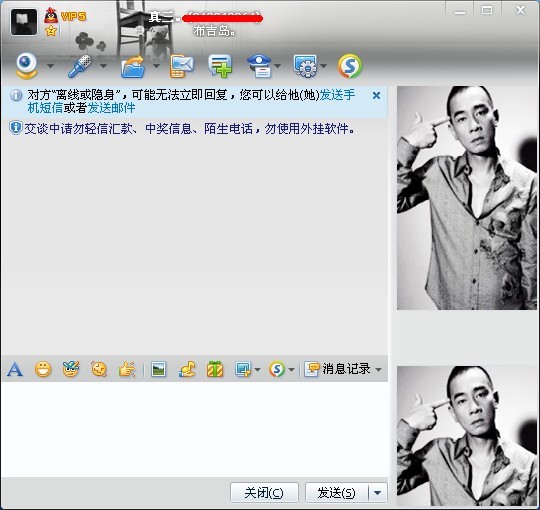Click Sogou input icon in chat toolbar

tap(277, 370)
